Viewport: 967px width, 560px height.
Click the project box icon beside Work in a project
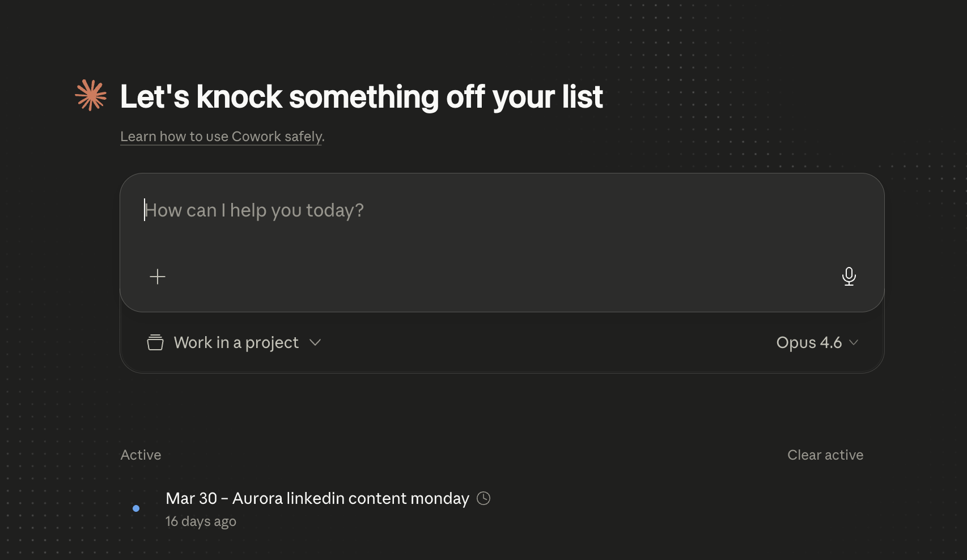click(155, 342)
